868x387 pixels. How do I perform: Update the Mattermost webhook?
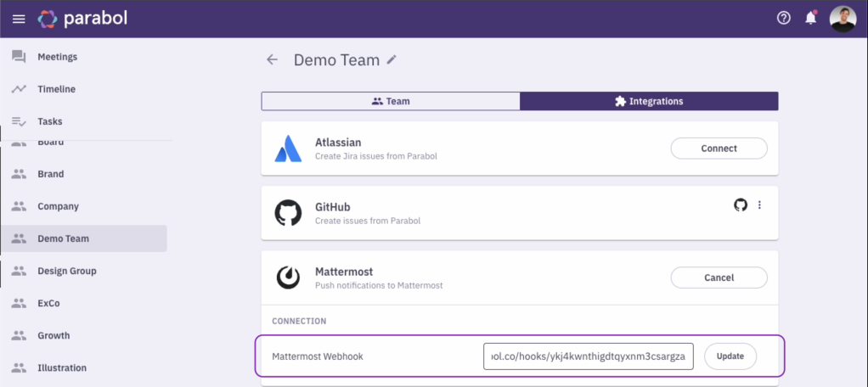(730, 356)
